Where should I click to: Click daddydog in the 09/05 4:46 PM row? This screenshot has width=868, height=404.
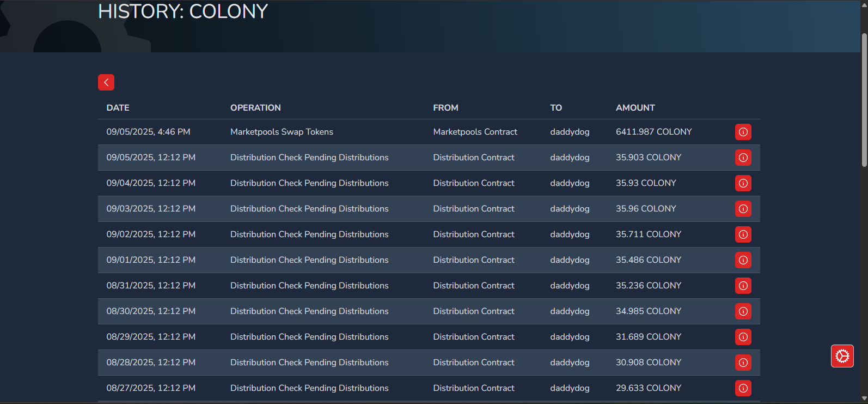(570, 132)
